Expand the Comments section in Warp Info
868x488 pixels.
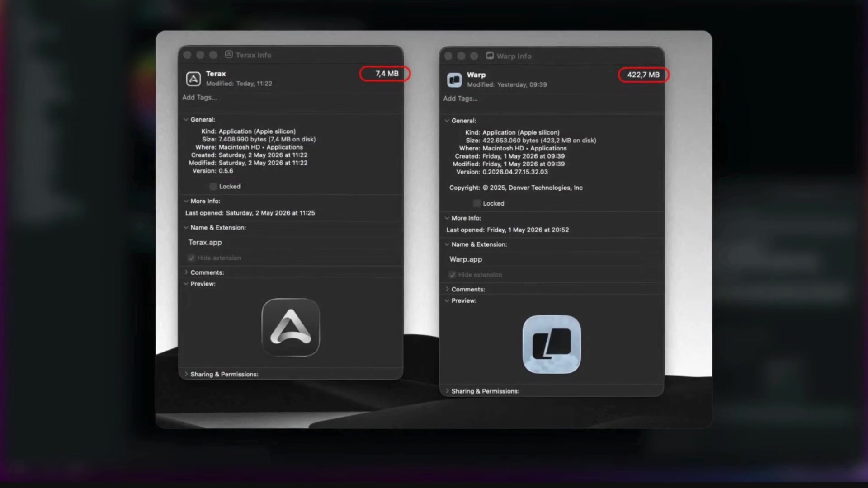[447, 289]
